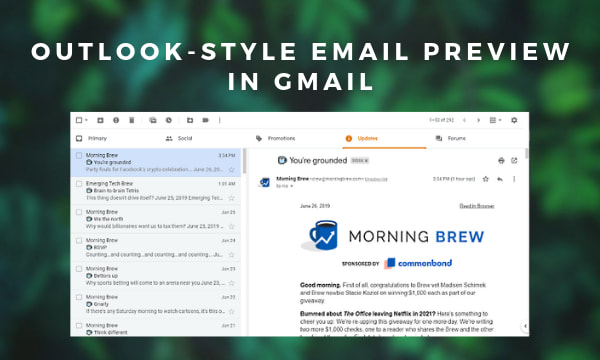
Task: Switch to the Forums tab
Action: [451, 138]
